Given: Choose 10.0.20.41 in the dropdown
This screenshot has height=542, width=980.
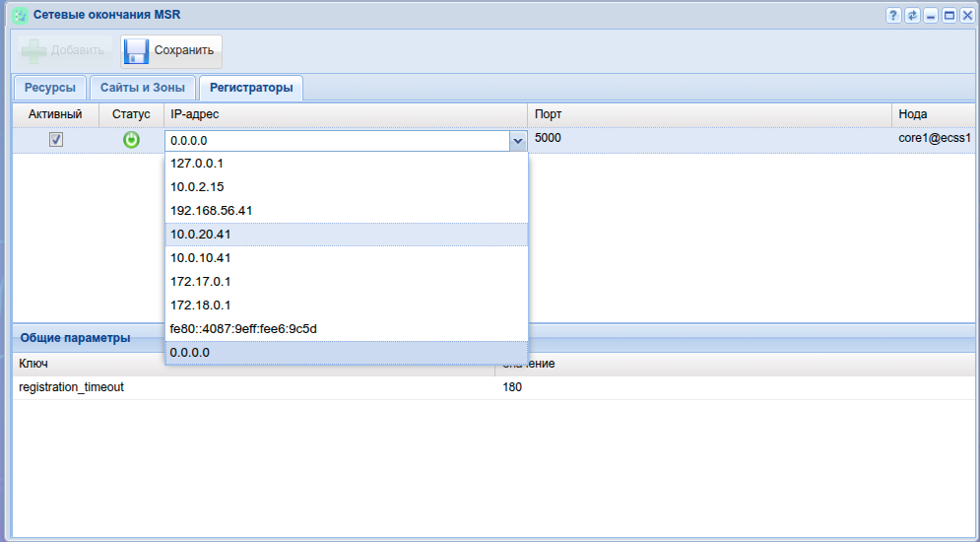Looking at the screenshot, I should 347,235.
